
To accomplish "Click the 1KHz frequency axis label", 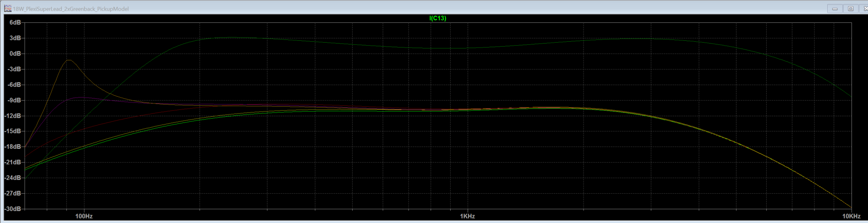I will 467,216.
